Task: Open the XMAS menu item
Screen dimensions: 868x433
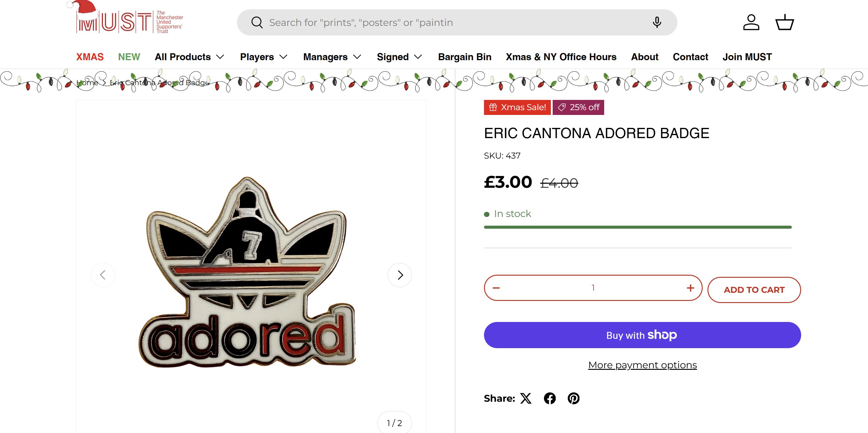Action: click(90, 57)
